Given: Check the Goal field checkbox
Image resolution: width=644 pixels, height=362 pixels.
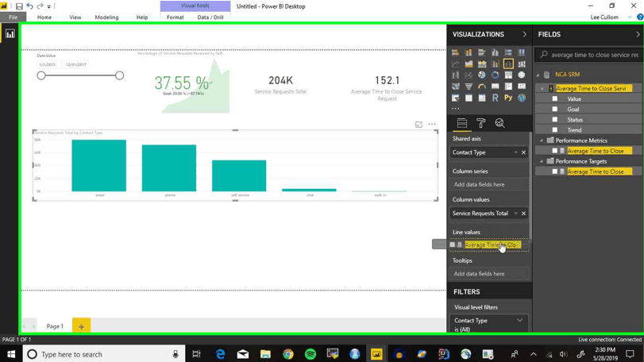Looking at the screenshot, I should tap(555, 109).
